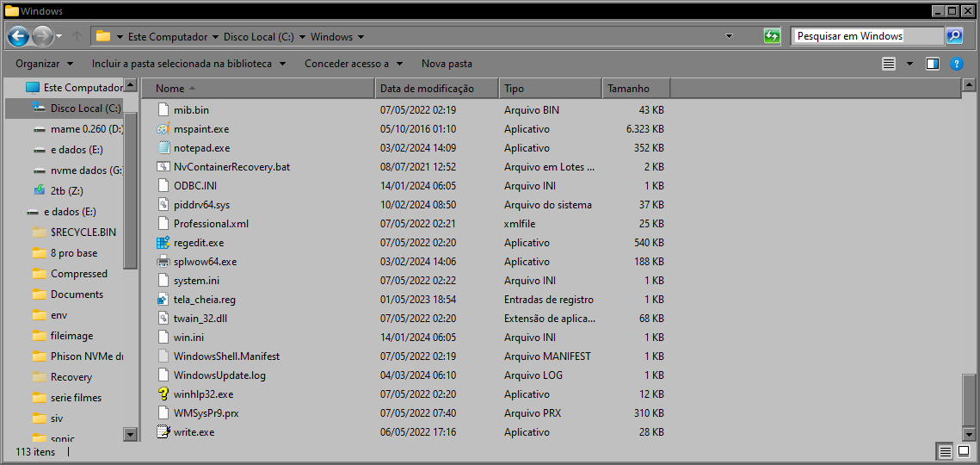The height and width of the screenshot is (465, 980).
Task: Open Incluir a pasta selecionada na biblioteca menu
Action: coord(188,64)
